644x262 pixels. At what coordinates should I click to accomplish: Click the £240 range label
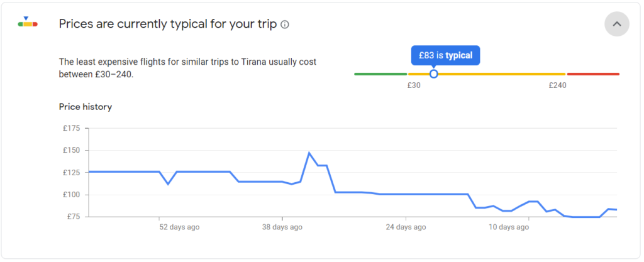click(557, 85)
